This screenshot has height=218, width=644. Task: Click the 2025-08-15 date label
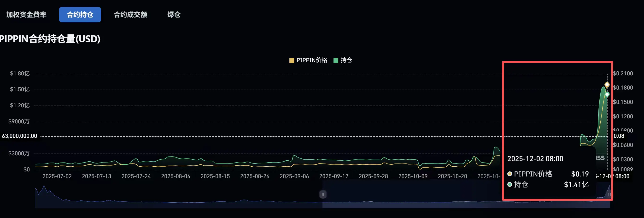pyautogui.click(x=215, y=176)
